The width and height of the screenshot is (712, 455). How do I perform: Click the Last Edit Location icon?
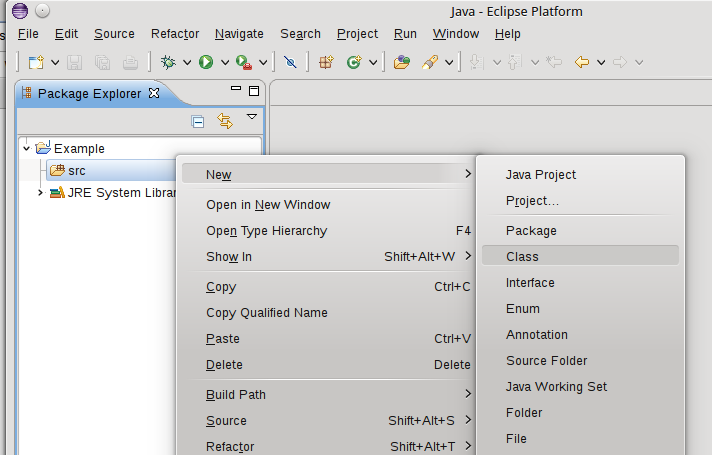554,62
